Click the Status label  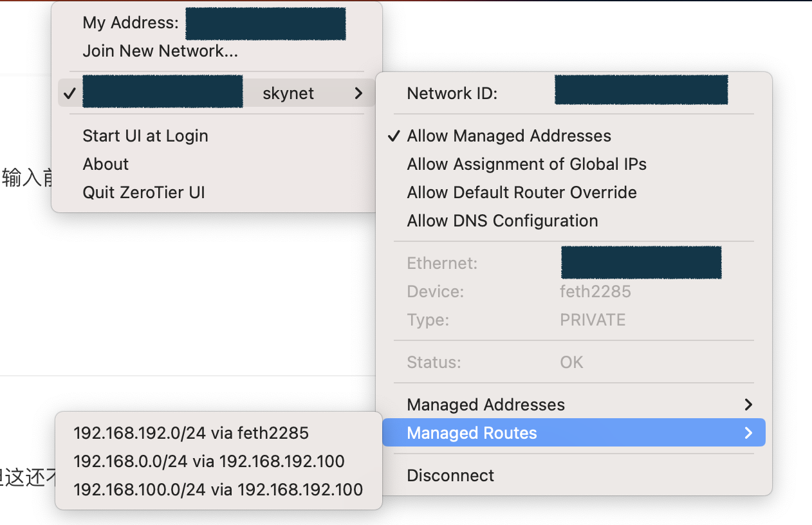(x=434, y=362)
